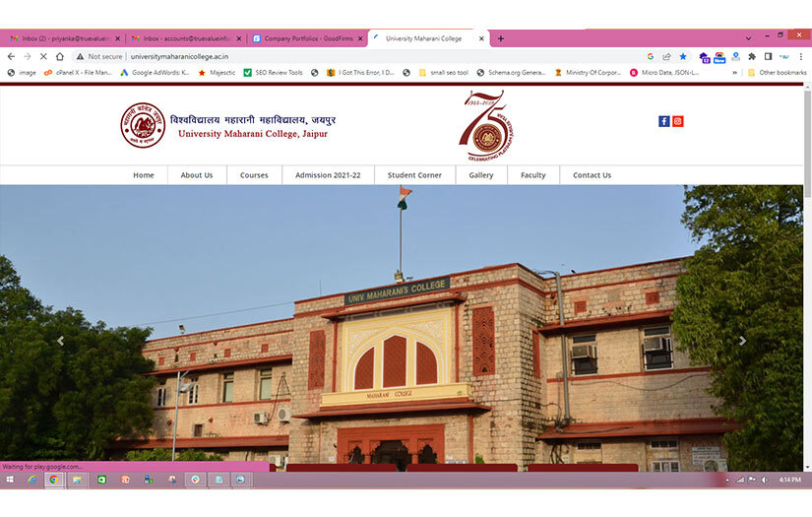
Task: Open the Windows Start button
Action: 9,480
